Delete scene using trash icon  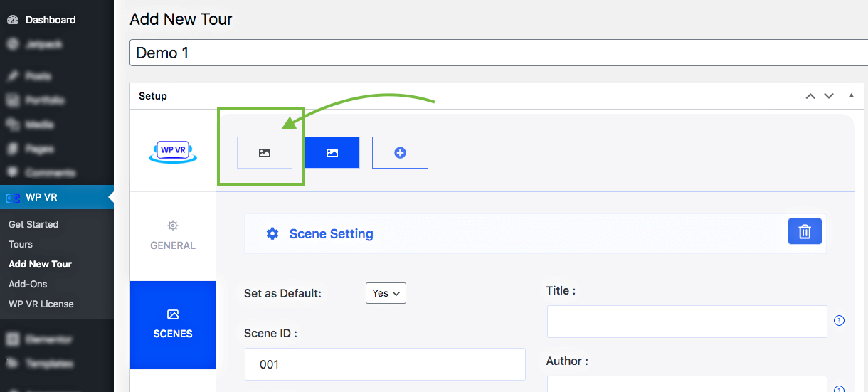[805, 231]
